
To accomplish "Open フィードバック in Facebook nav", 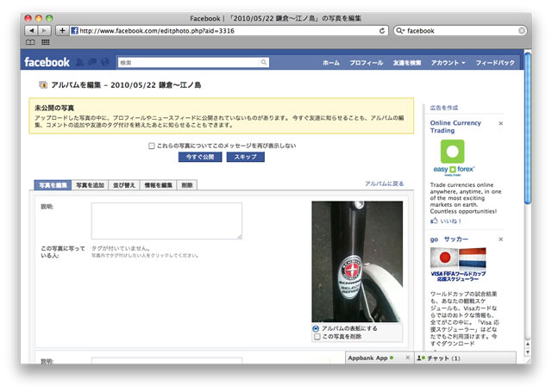I will 495,63.
